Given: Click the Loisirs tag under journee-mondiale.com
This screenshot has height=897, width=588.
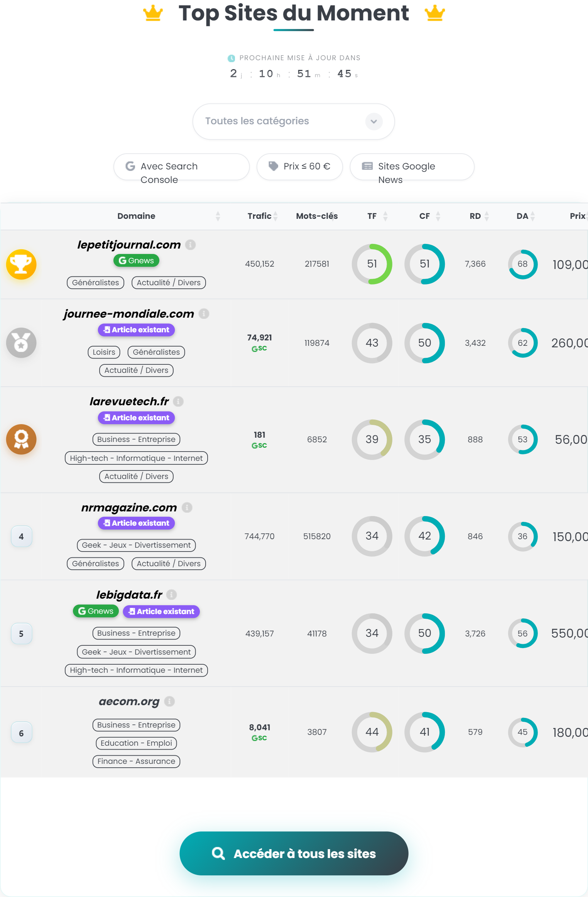Looking at the screenshot, I should coord(104,352).
